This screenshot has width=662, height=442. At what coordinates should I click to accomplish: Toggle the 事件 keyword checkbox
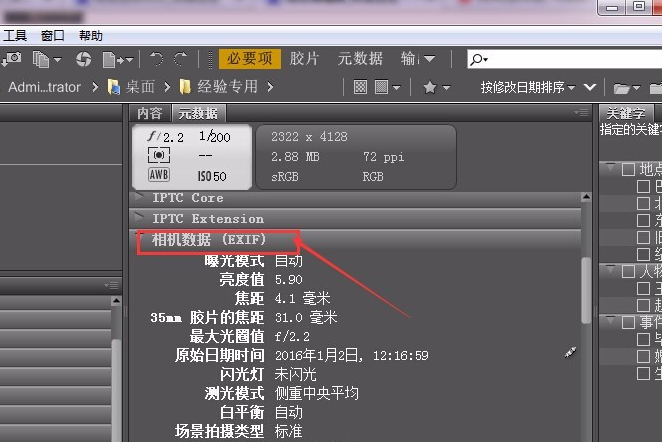628,323
